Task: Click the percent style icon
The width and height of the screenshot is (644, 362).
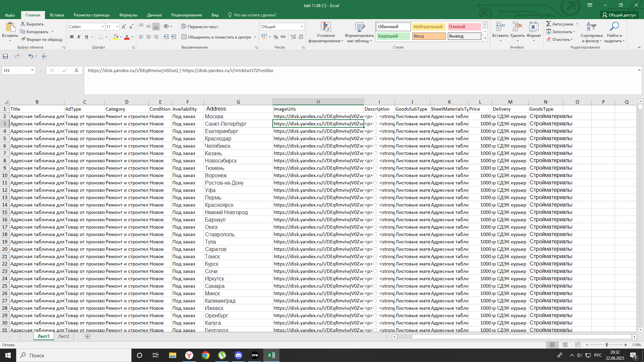Action: [276, 37]
